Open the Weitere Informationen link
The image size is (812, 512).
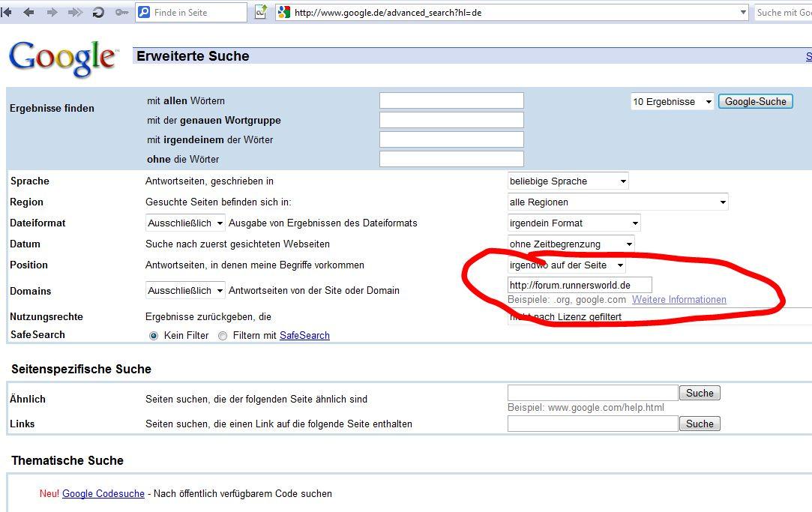[679, 300]
